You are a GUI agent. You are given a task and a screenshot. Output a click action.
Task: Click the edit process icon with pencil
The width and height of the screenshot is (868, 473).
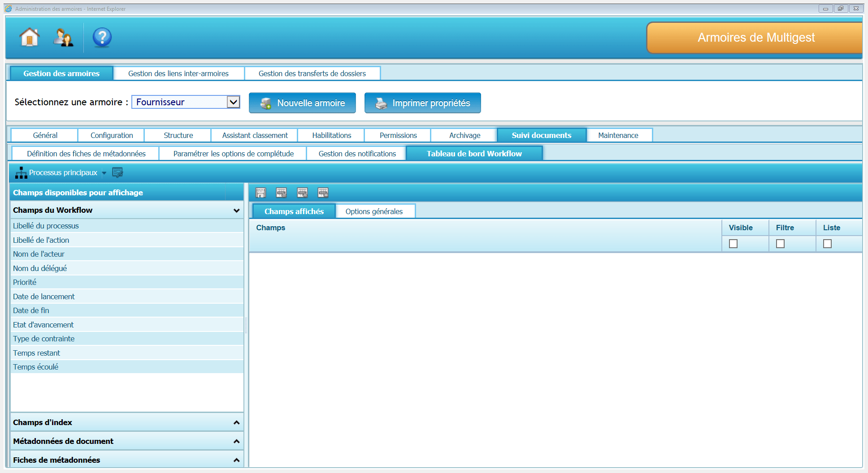click(117, 172)
